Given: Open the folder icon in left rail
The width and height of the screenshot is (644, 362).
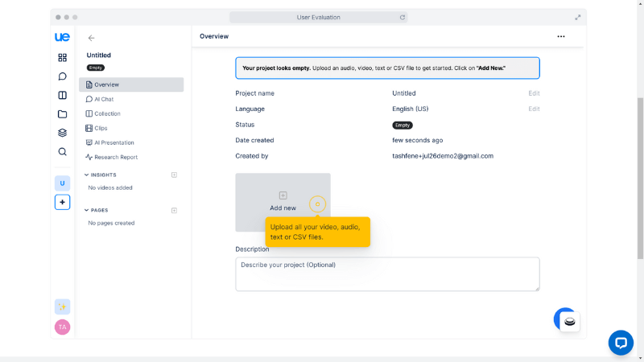Looking at the screenshot, I should pos(62,114).
